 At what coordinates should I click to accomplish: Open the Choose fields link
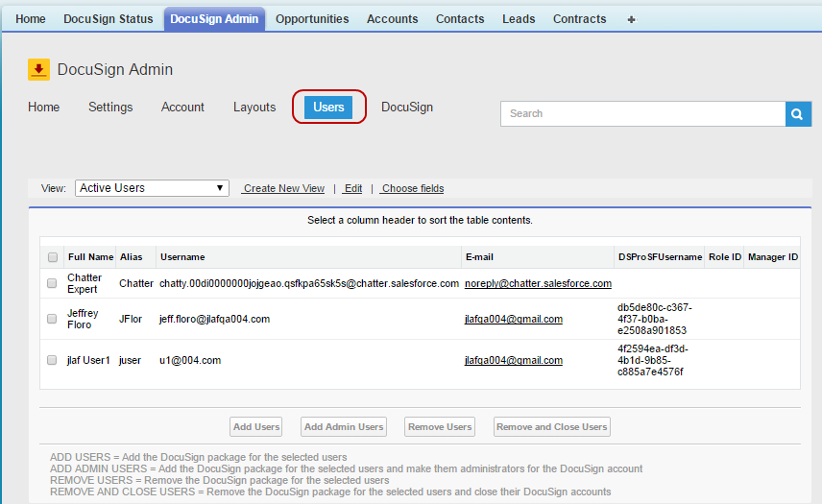click(x=413, y=189)
